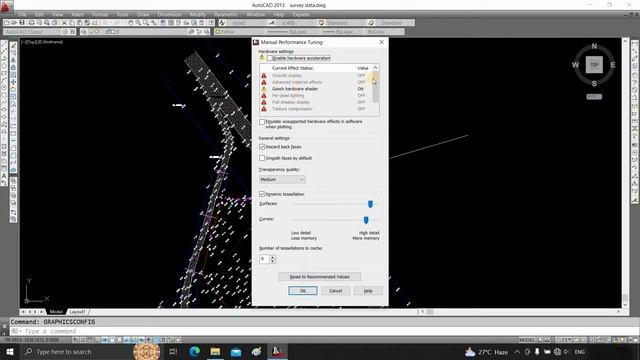Click the Pan hand toolbar icon
The image size is (640, 360).
pyautogui.click(x=130, y=23)
